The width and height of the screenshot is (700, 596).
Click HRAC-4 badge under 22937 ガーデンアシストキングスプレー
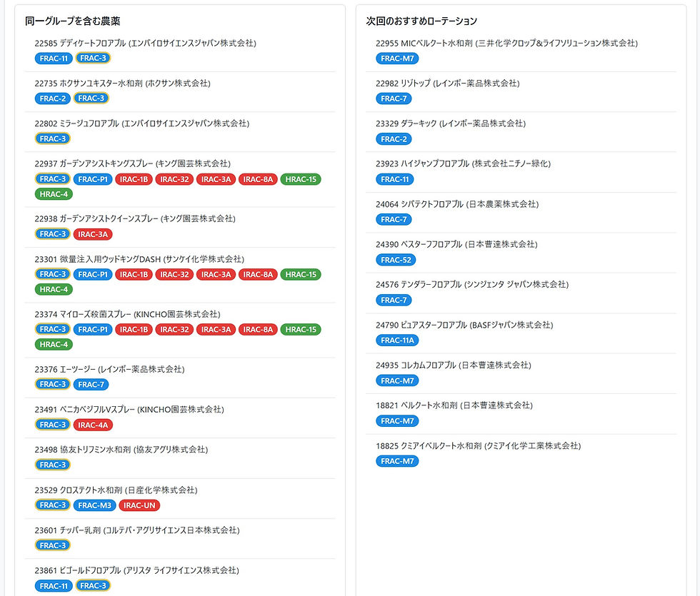(54, 194)
